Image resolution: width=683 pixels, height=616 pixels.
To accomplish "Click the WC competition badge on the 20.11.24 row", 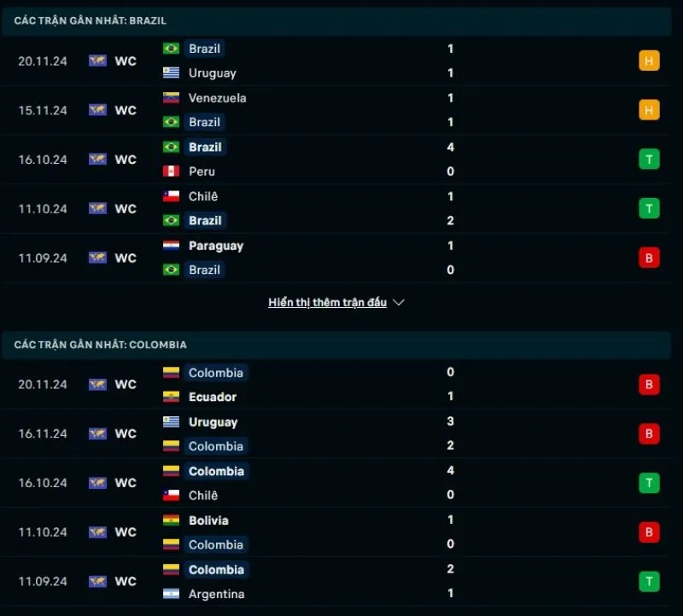I will 114,61.
